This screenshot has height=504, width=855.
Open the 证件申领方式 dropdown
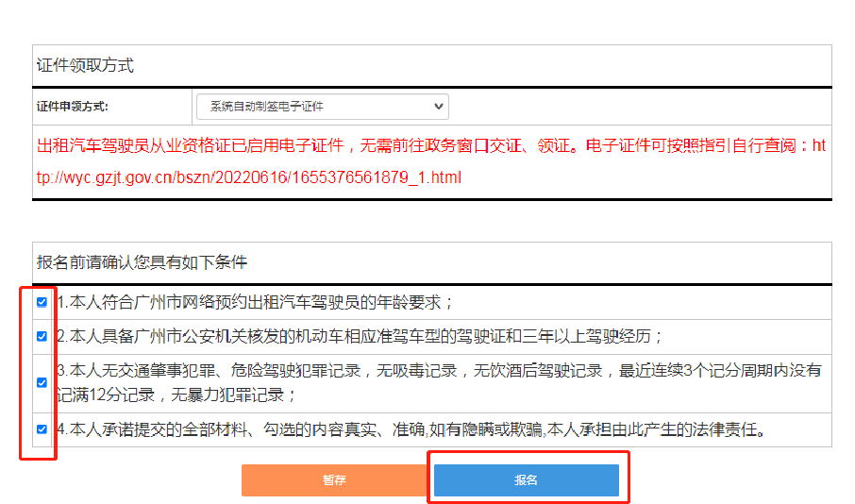pyautogui.click(x=321, y=107)
